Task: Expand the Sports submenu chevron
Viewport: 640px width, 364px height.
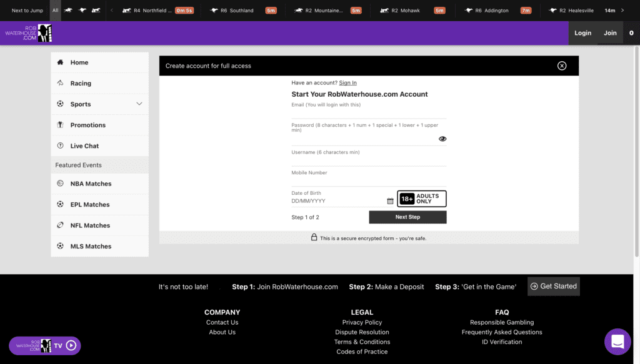Action: click(x=139, y=104)
